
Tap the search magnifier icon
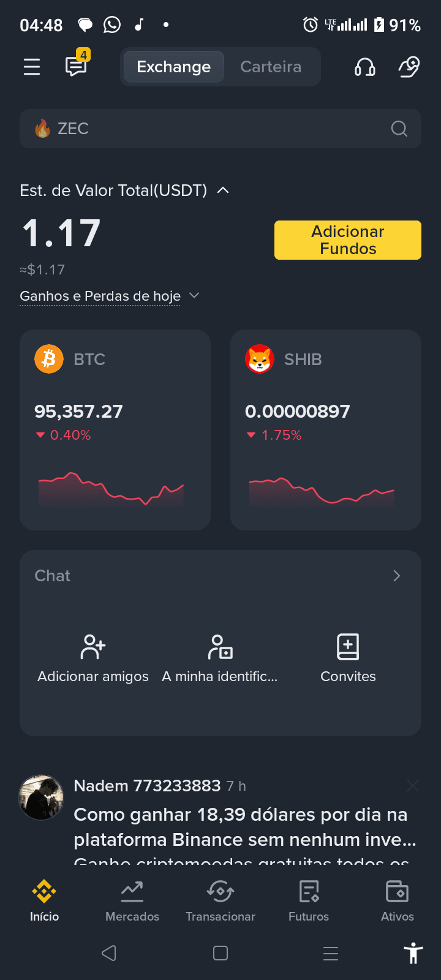(399, 129)
